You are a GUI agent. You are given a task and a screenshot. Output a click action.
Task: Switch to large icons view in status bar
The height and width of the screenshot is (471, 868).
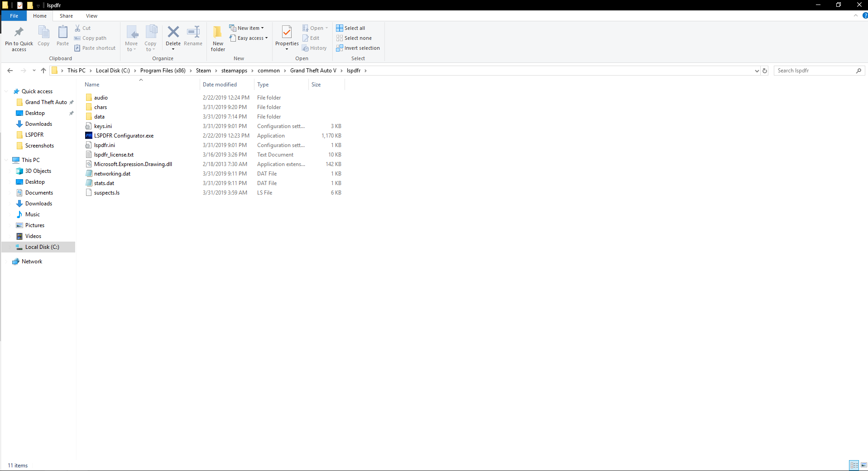tap(863, 465)
